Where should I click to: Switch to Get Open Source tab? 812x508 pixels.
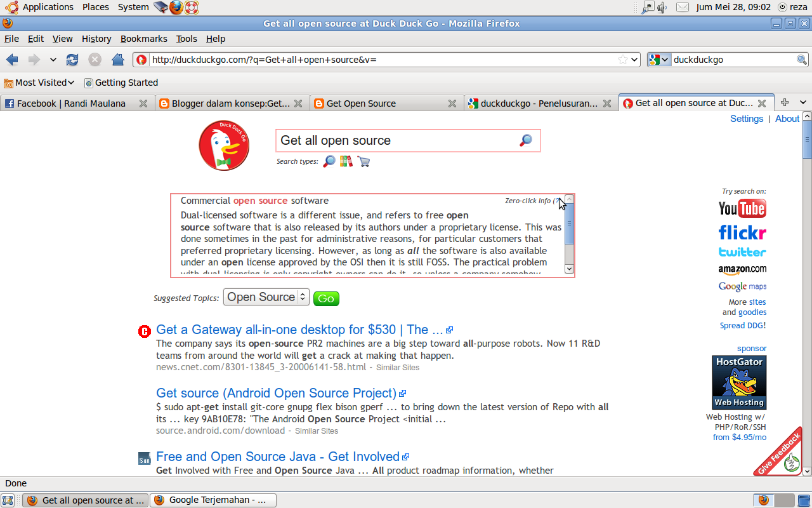[386, 103]
